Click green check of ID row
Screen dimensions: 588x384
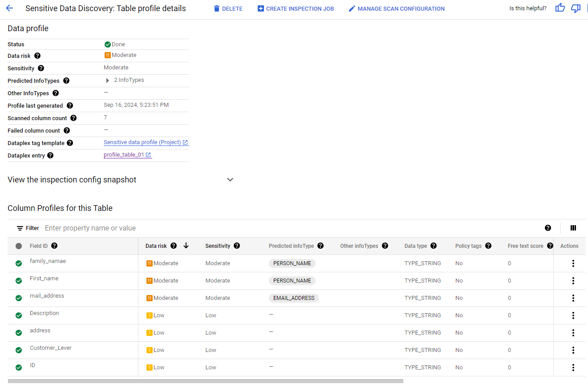pos(19,368)
